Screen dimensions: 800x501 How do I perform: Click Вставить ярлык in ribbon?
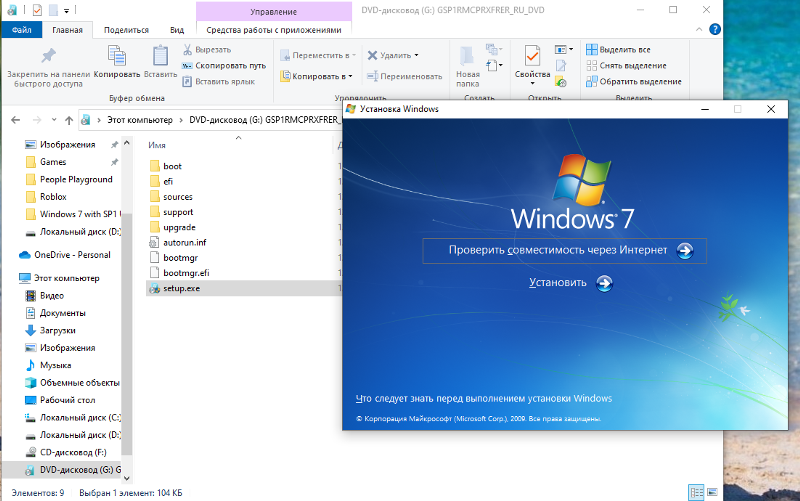pos(219,81)
